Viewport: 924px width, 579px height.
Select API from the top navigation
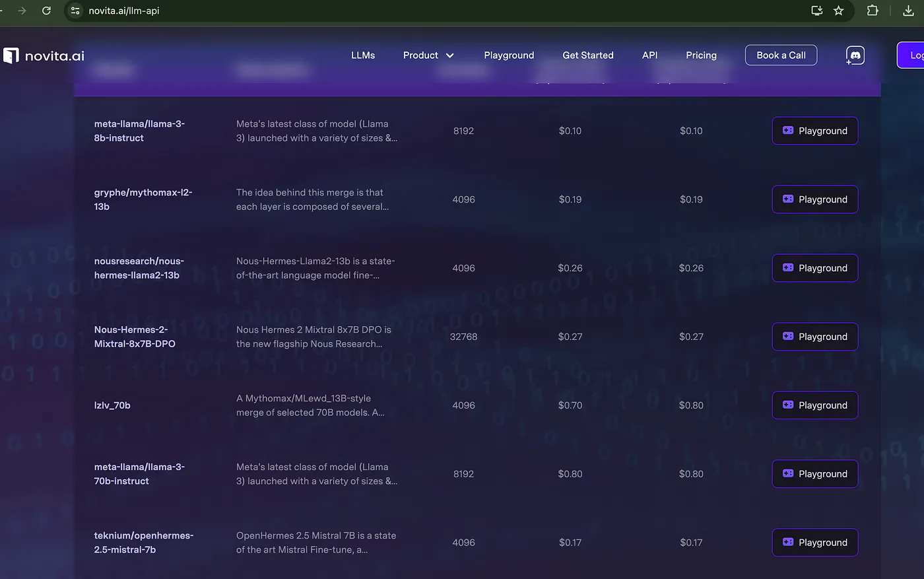point(649,55)
